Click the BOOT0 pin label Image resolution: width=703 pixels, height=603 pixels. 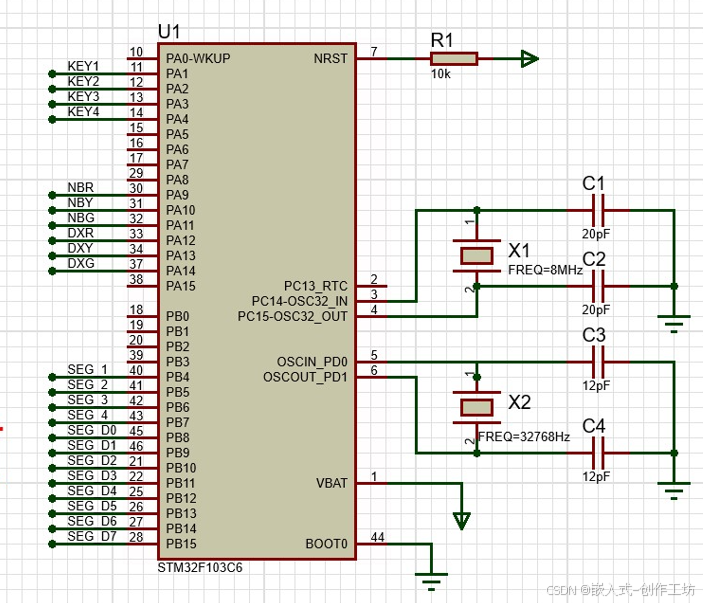[x=326, y=544]
